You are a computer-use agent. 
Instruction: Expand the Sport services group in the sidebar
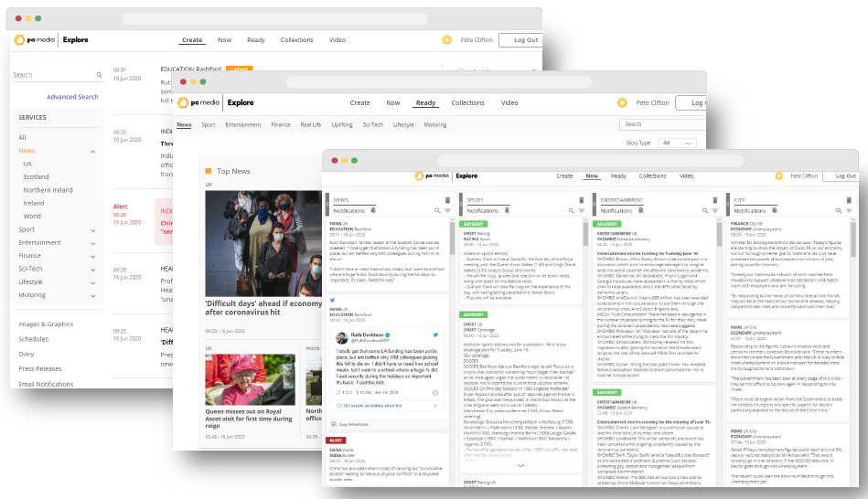pyautogui.click(x=93, y=230)
